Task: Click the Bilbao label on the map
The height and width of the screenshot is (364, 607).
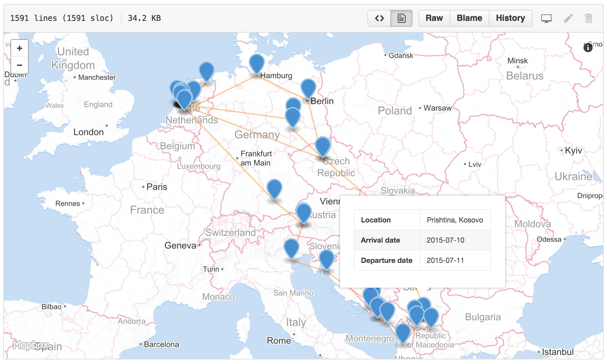Action: click(x=51, y=307)
